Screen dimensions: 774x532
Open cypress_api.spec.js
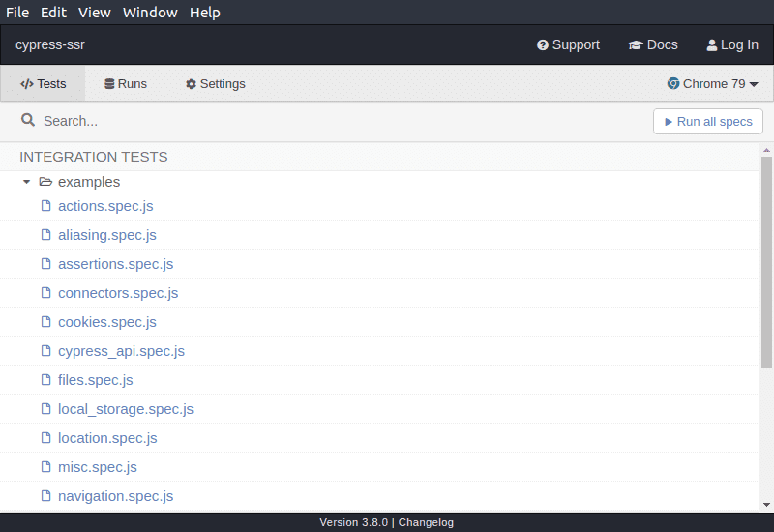pos(122,351)
